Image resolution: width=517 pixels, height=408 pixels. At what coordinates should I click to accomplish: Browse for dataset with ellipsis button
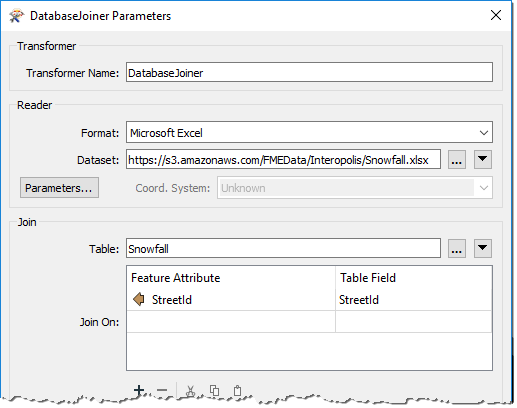(457, 160)
